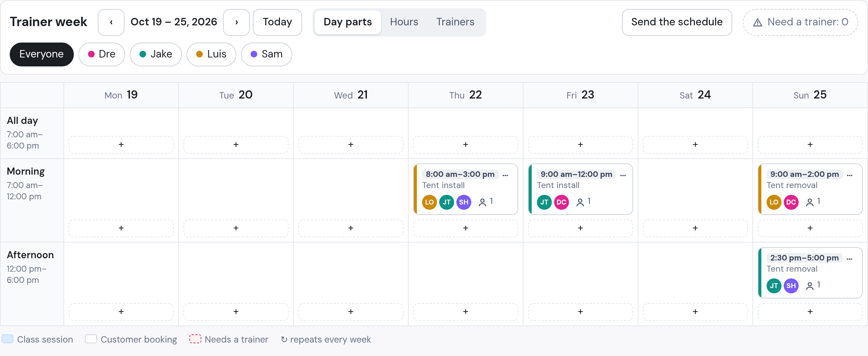The image size is (868, 356).
Task: Open Need a trainer warning badge
Action: pyautogui.click(x=801, y=22)
